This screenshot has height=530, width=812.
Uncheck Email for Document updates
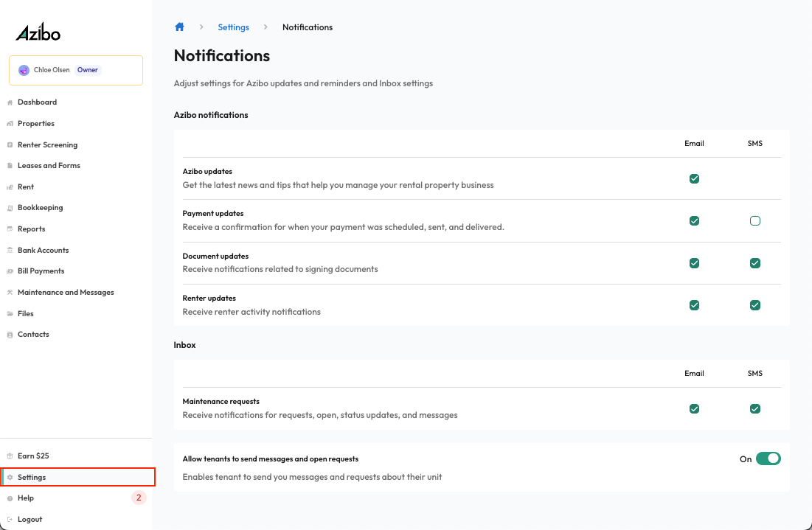695,263
